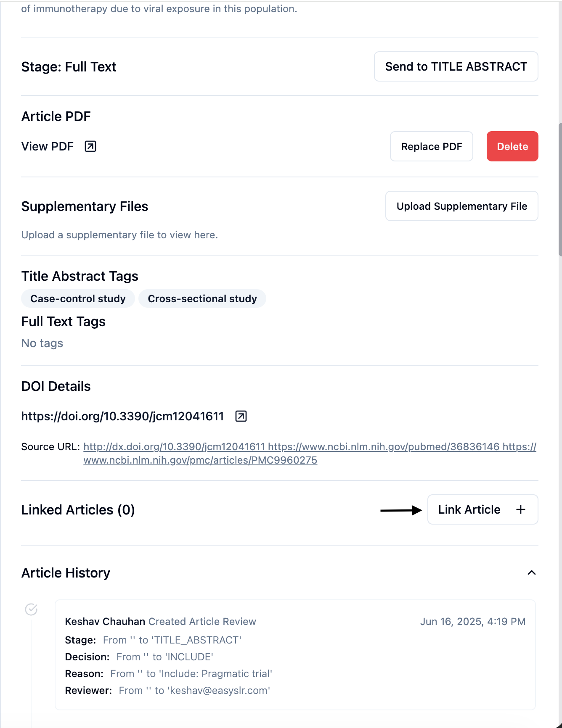Click Upload Supplementary File button
Screen dimensions: 562x728
461,206
